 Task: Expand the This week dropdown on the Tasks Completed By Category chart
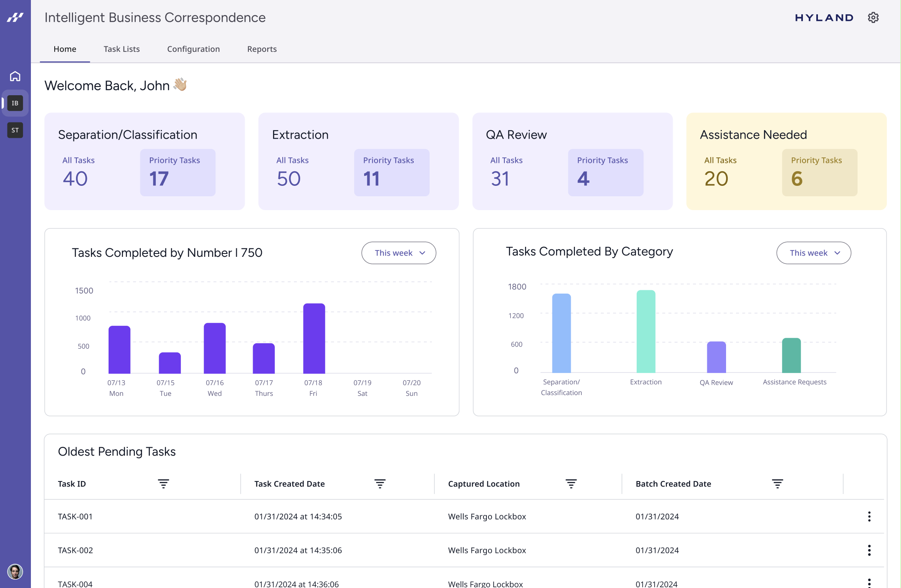point(813,253)
